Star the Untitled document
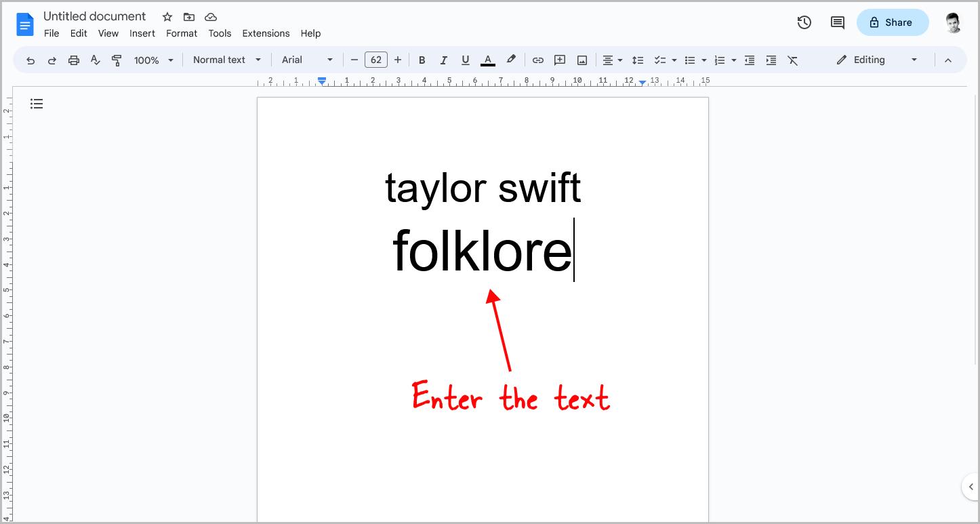 (167, 17)
